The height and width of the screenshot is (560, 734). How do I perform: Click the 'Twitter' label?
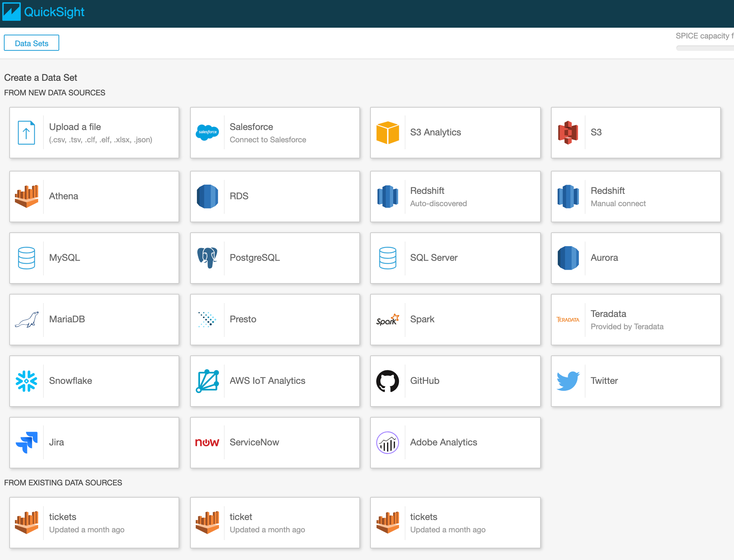[604, 381]
